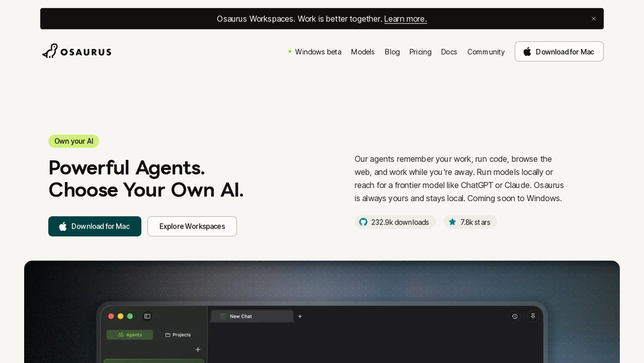Click the Osaurus dinosaur logo
644x363 pixels.
pos(77,52)
